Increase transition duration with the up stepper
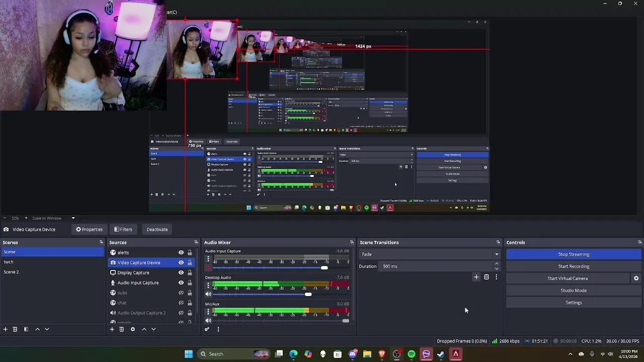The image size is (644, 362). [x=497, y=263]
